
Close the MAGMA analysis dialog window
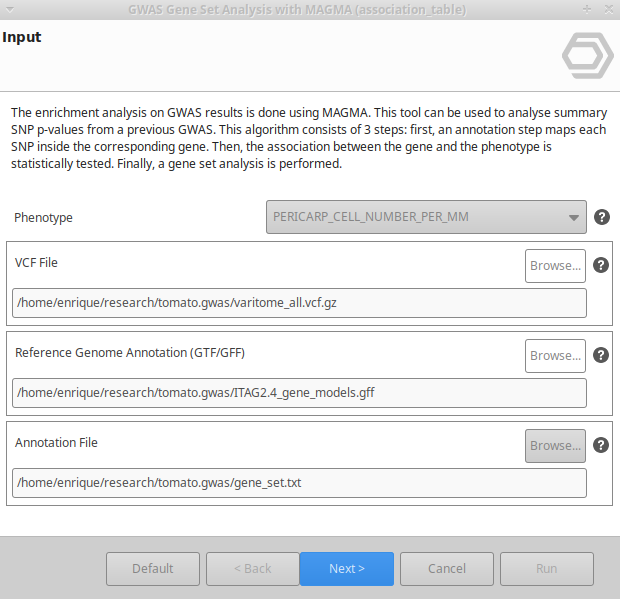point(606,9)
